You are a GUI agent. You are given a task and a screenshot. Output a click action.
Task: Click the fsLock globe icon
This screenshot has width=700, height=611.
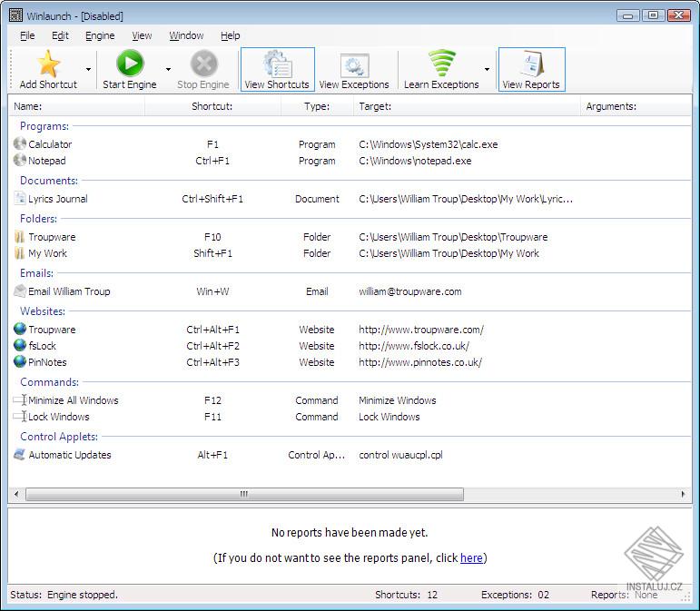click(20, 345)
